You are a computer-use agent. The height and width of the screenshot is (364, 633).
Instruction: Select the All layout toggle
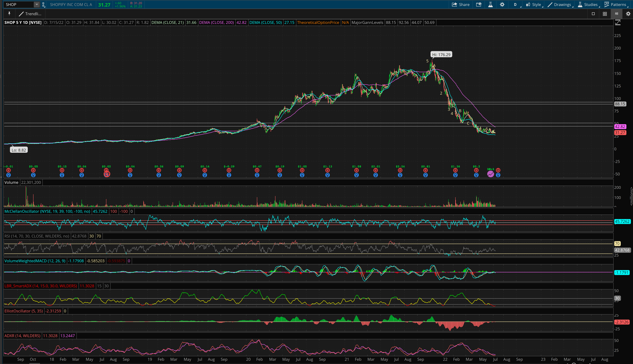[x=616, y=14]
